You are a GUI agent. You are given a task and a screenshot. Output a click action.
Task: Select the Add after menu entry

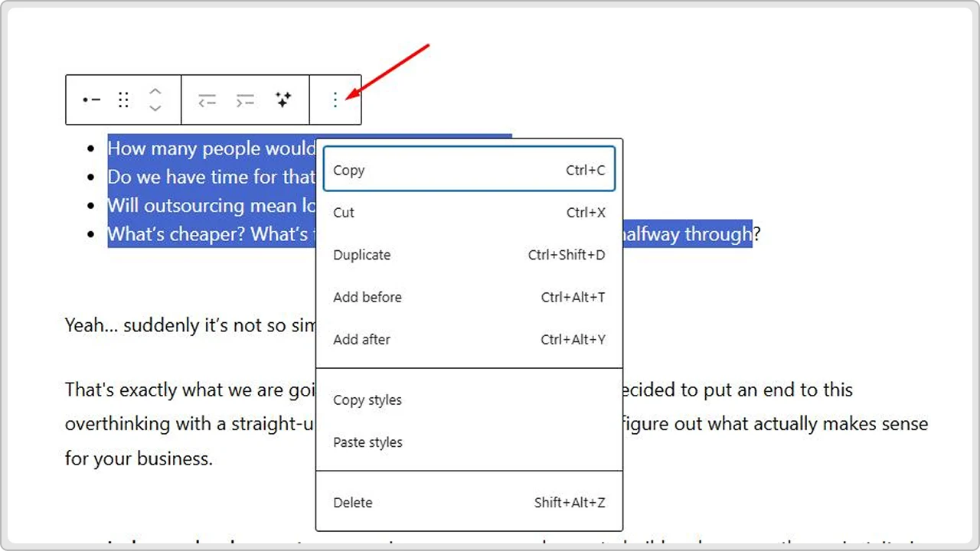point(469,339)
